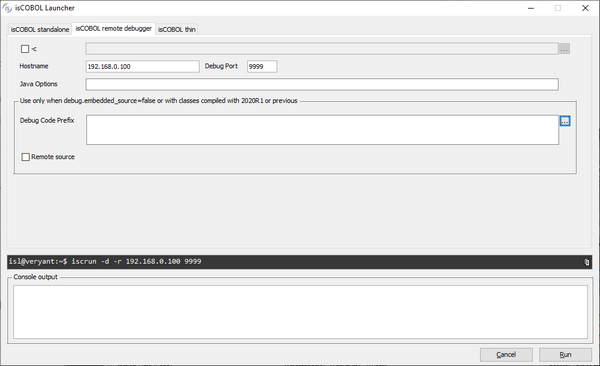Click the greyed-out browse button beside -c
Image resolution: width=600 pixels, height=366 pixels.
(564, 49)
